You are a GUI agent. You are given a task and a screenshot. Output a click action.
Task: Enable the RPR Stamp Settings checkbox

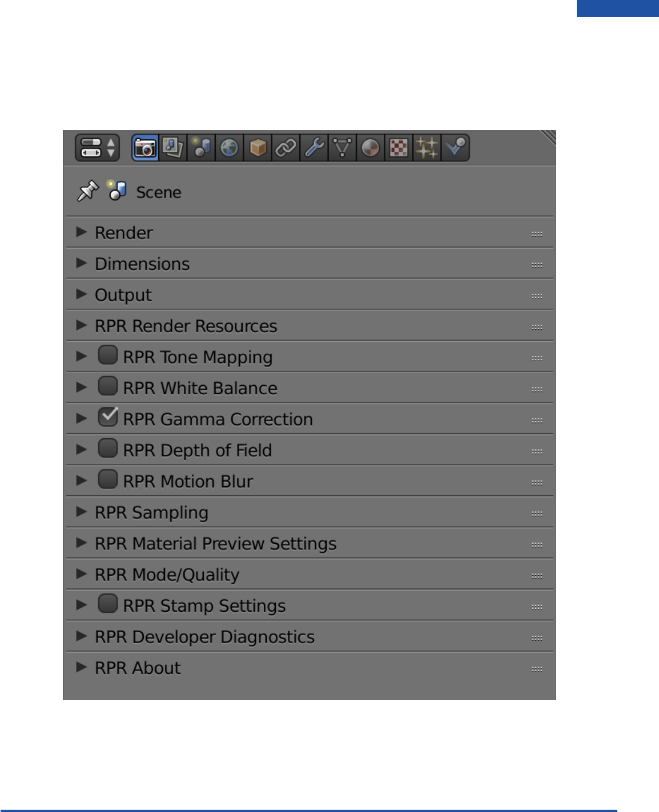(108, 604)
